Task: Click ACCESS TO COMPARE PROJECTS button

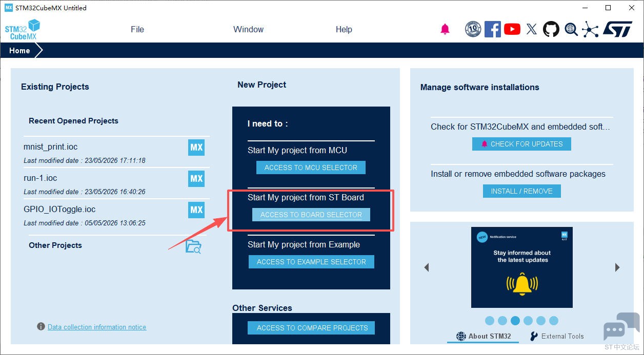Action: 312,328
